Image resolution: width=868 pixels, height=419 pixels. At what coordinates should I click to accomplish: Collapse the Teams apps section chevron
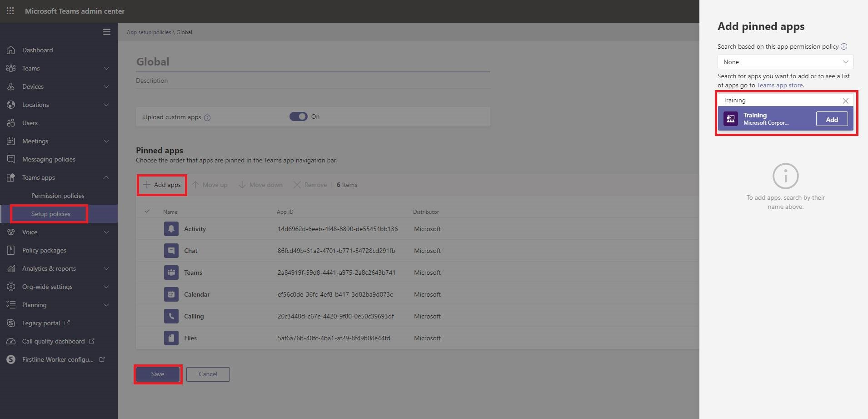point(106,177)
